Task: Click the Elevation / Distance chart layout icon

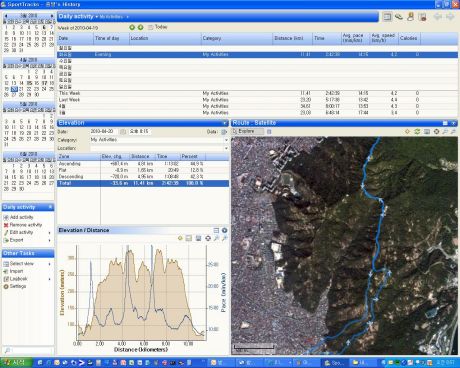Action: (216, 230)
